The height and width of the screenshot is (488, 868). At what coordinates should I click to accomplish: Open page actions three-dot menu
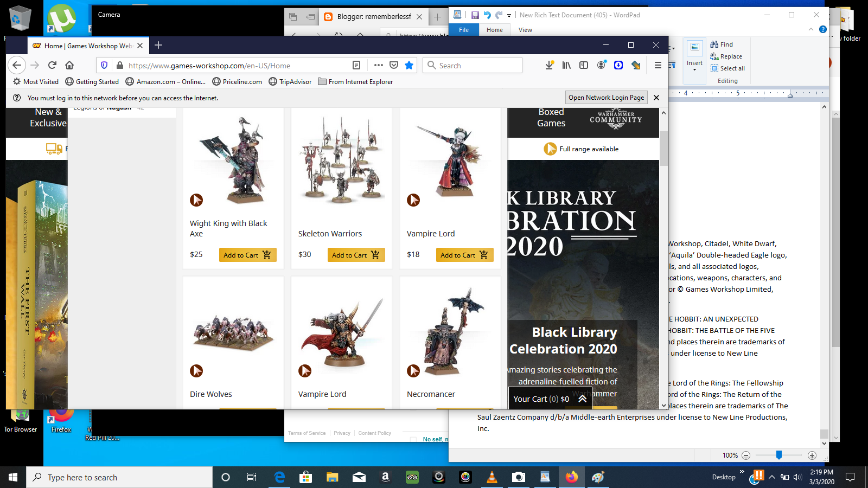[x=379, y=65]
